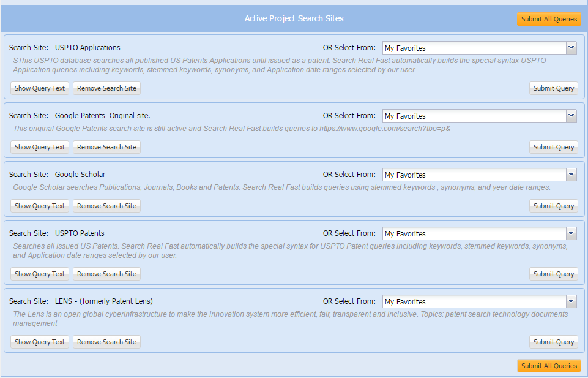588x378 pixels.
Task: Click OR Select From label for USPTO Patents
Action: click(349, 233)
